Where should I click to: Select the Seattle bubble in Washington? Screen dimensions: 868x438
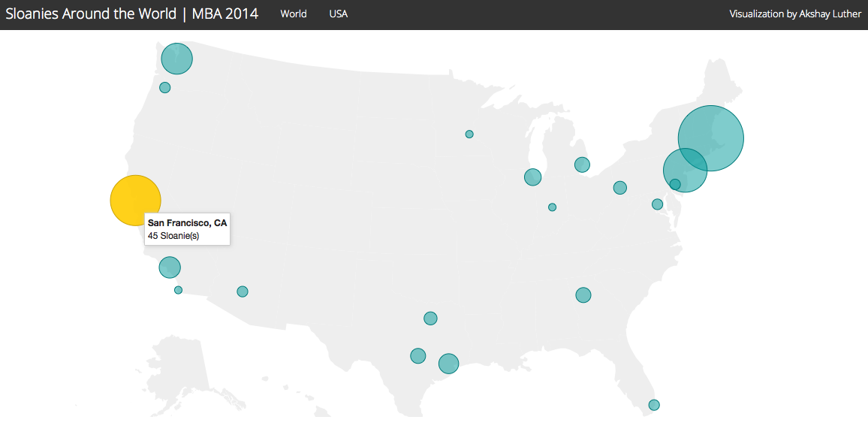176,58
